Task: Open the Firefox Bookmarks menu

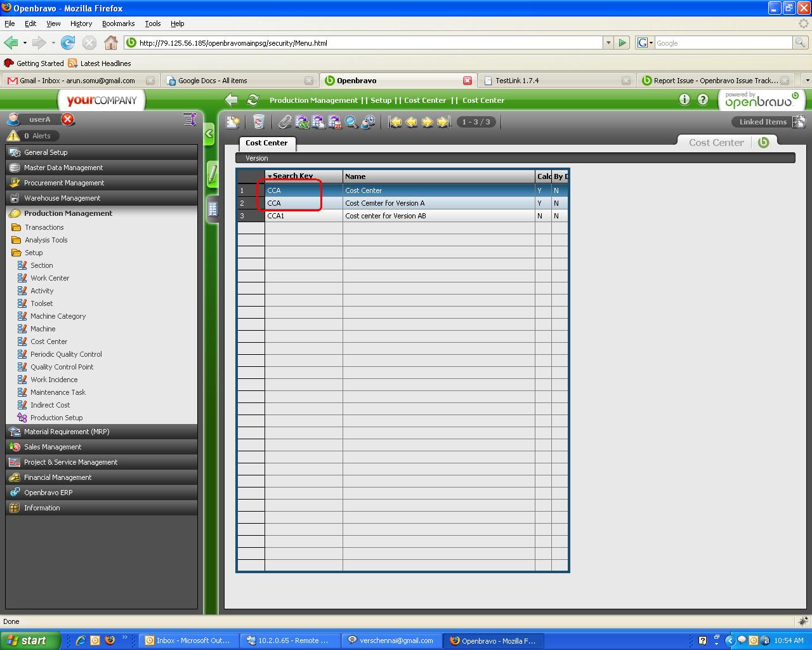Action: [118, 23]
